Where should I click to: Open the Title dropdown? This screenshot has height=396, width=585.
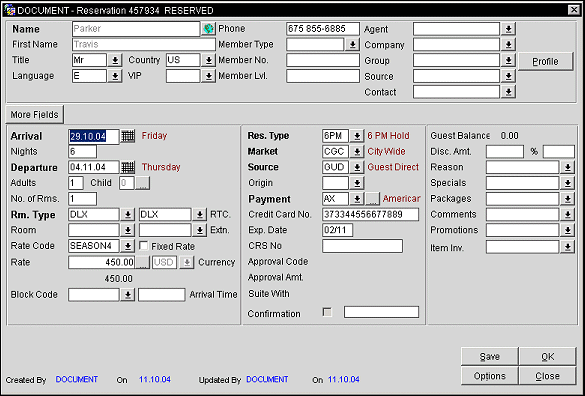point(115,60)
